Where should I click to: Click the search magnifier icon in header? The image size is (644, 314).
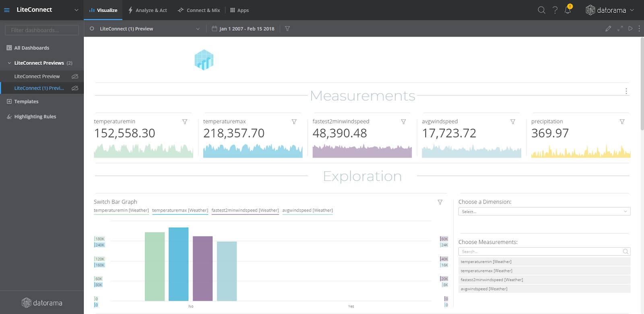541,10
